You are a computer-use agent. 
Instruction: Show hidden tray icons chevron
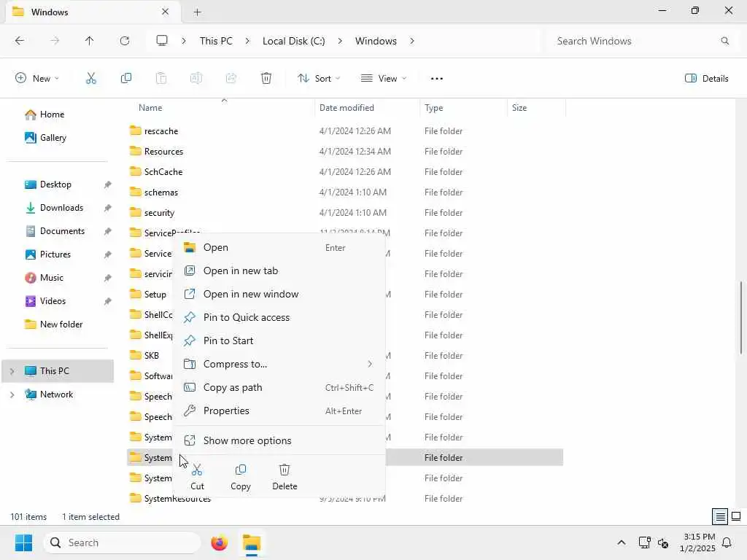pyautogui.click(x=622, y=542)
